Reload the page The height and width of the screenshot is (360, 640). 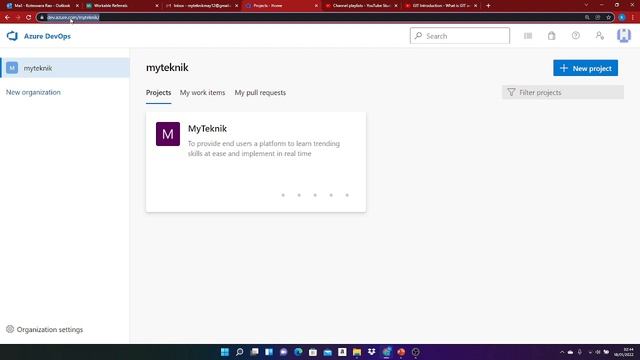tap(28, 17)
